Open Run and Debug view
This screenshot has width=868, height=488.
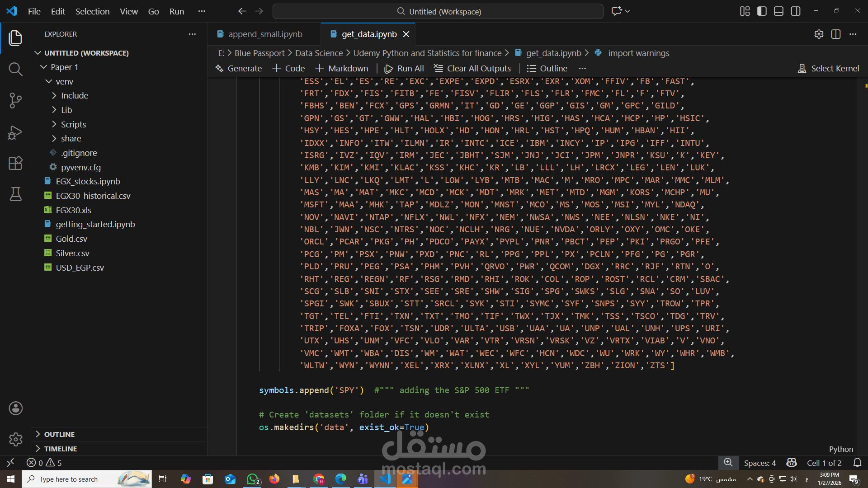pos(15,132)
